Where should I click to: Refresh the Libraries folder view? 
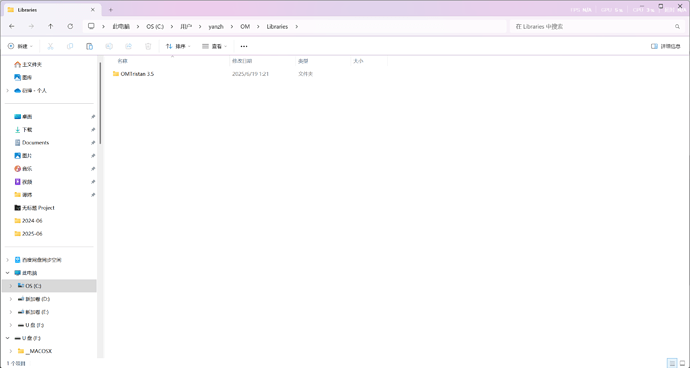[70, 26]
